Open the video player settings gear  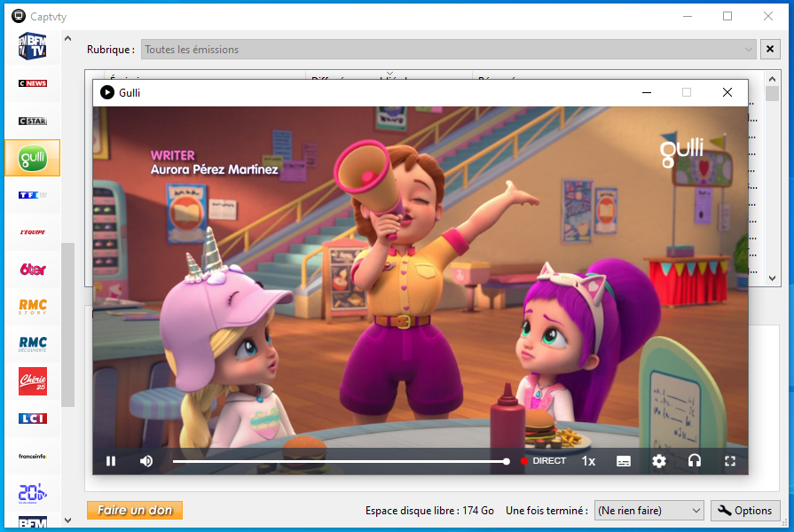pyautogui.click(x=659, y=461)
